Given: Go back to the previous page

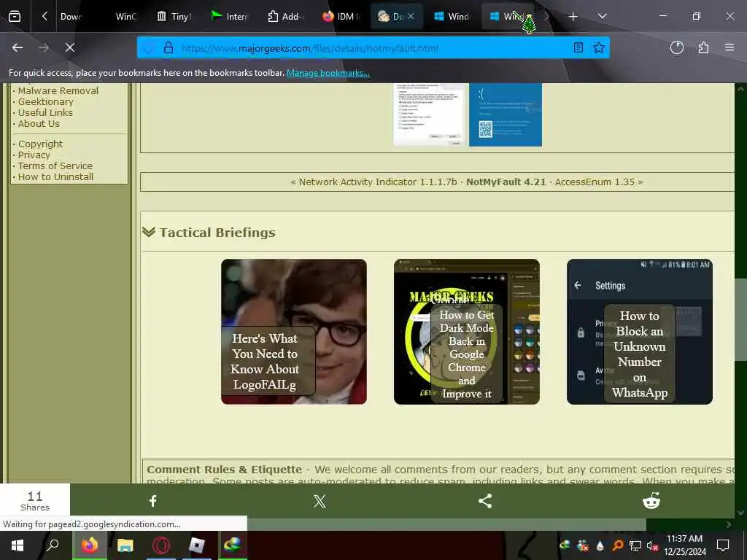Looking at the screenshot, I should pos(18,47).
